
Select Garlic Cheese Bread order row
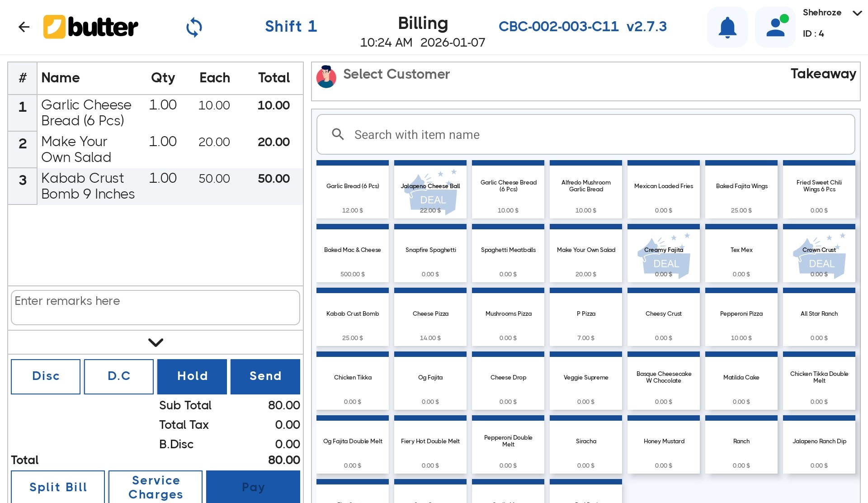tap(156, 113)
